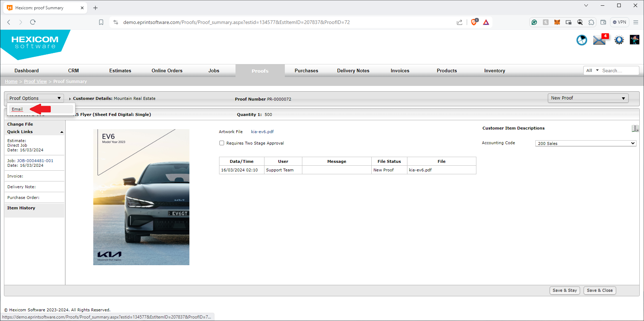644x321 pixels.
Task: Expand the Customer Details triangle
Action: pos(70,99)
